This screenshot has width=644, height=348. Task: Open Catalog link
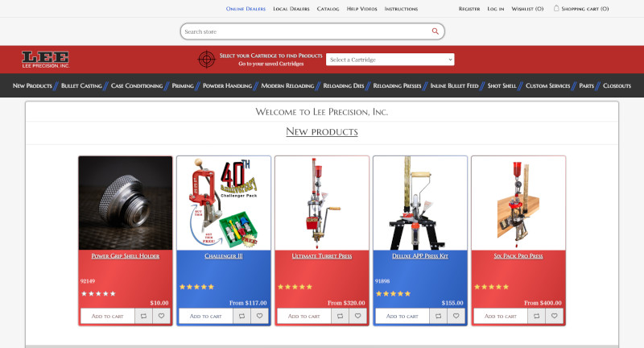click(328, 9)
